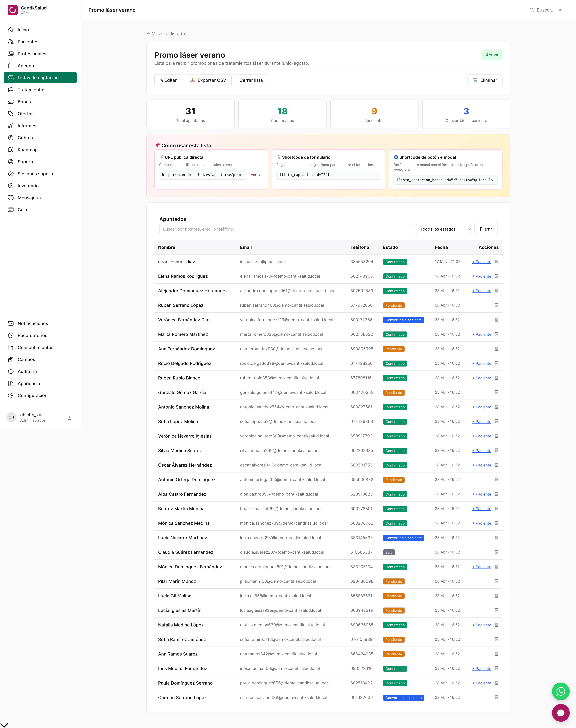
Task: Click the public URL text field
Action: 203,175
